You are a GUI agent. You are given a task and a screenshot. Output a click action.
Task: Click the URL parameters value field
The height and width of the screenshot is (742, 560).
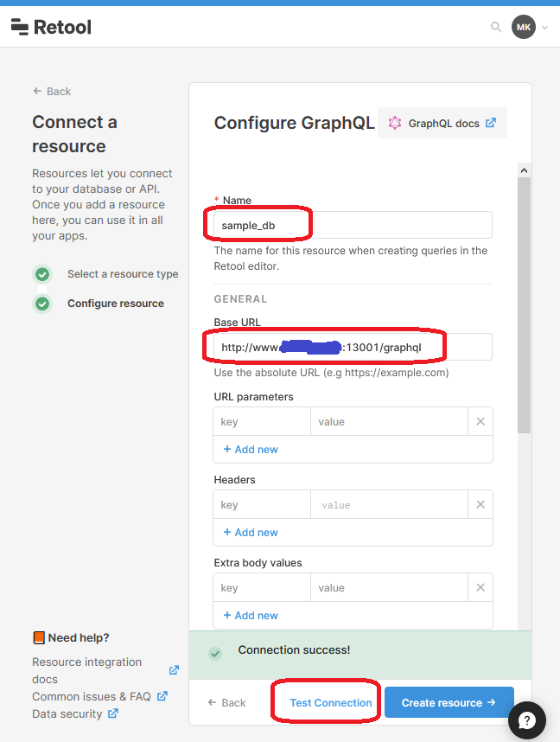pyautogui.click(x=389, y=422)
